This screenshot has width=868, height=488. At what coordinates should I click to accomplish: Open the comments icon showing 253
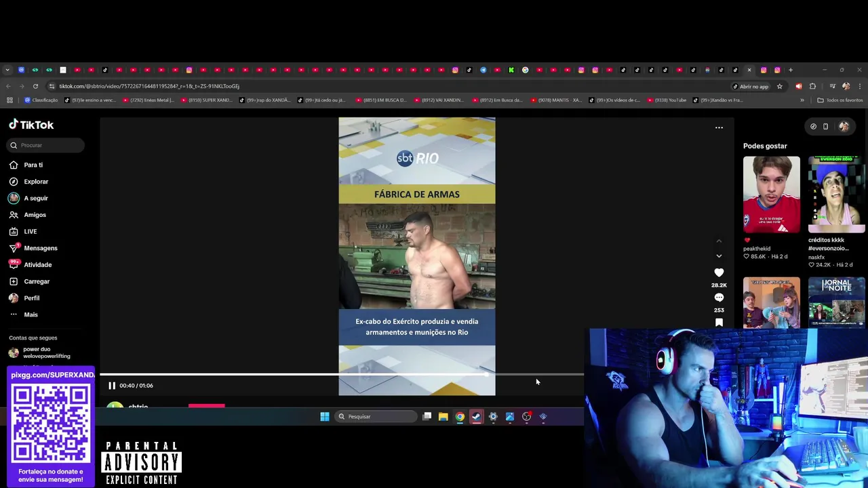(x=719, y=298)
